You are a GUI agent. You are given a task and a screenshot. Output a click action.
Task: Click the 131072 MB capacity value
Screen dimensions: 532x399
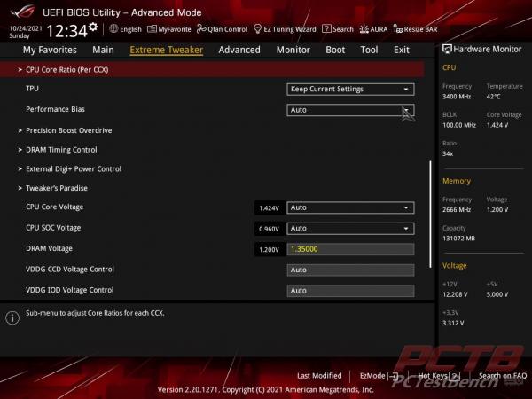point(458,239)
